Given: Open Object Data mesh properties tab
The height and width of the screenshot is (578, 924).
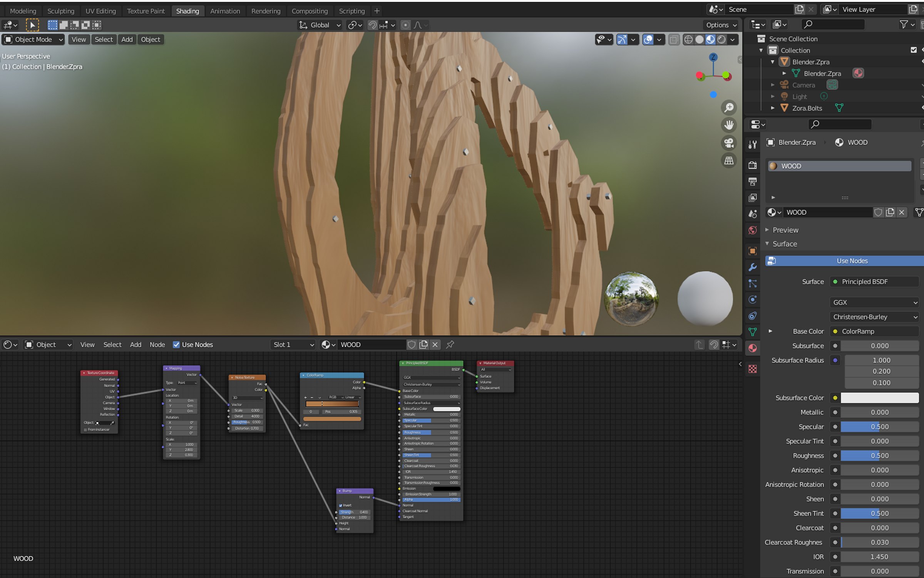Looking at the screenshot, I should (752, 332).
